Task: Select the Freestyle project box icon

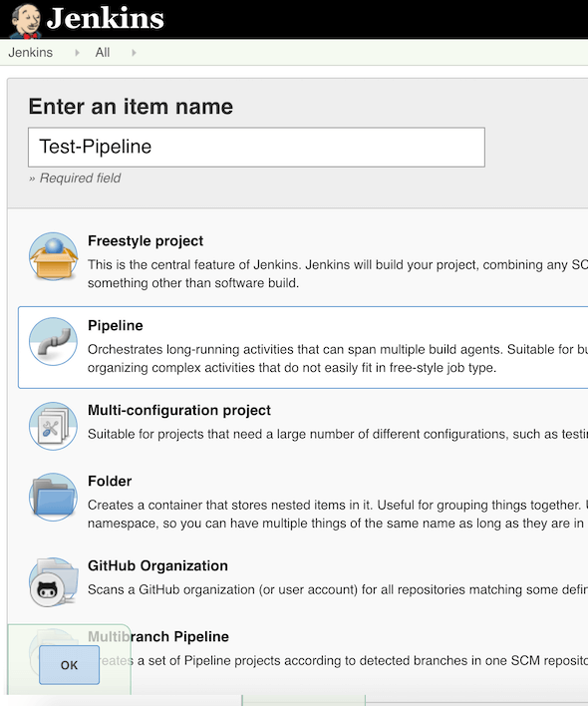Action: coord(53,256)
